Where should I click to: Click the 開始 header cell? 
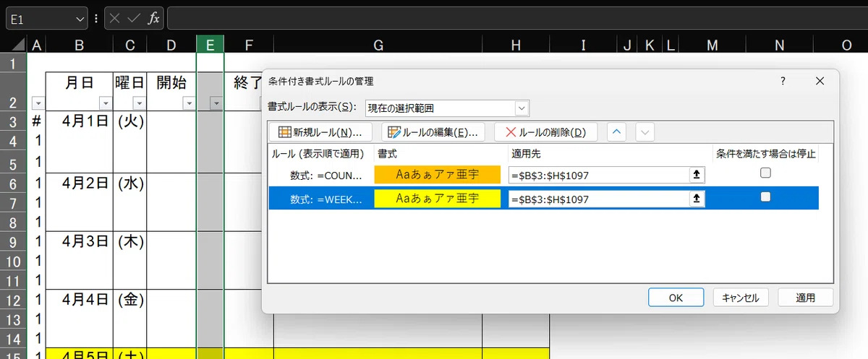click(171, 90)
